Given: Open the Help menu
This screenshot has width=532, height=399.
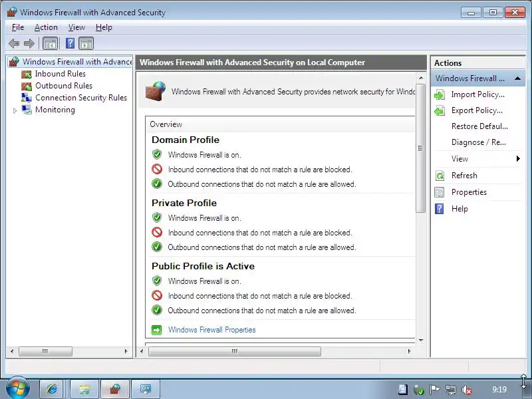Looking at the screenshot, I should click(104, 27).
